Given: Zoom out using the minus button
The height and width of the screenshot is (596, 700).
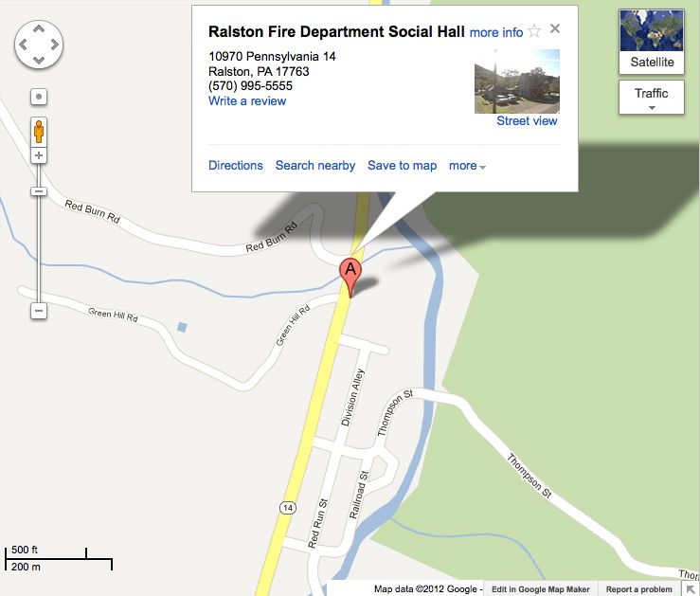Looking at the screenshot, I should [x=39, y=311].
